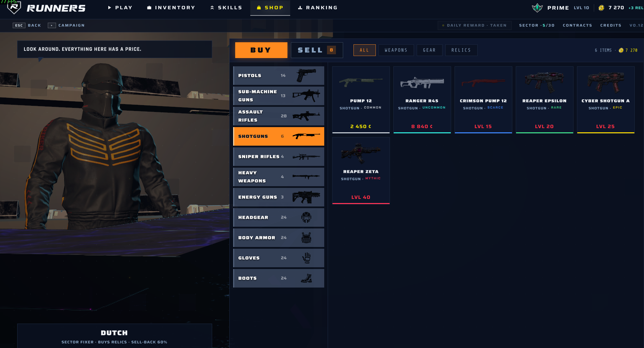Filter items by Weapons

point(396,50)
